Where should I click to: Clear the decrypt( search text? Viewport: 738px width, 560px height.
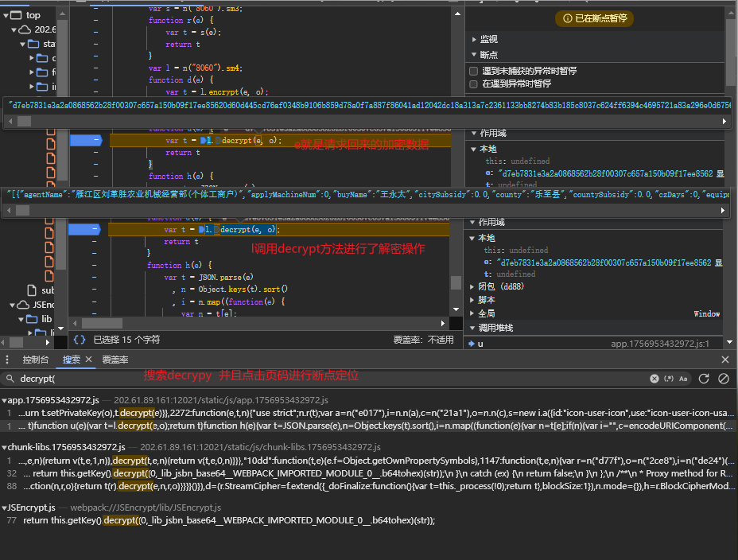pyautogui.click(x=654, y=379)
